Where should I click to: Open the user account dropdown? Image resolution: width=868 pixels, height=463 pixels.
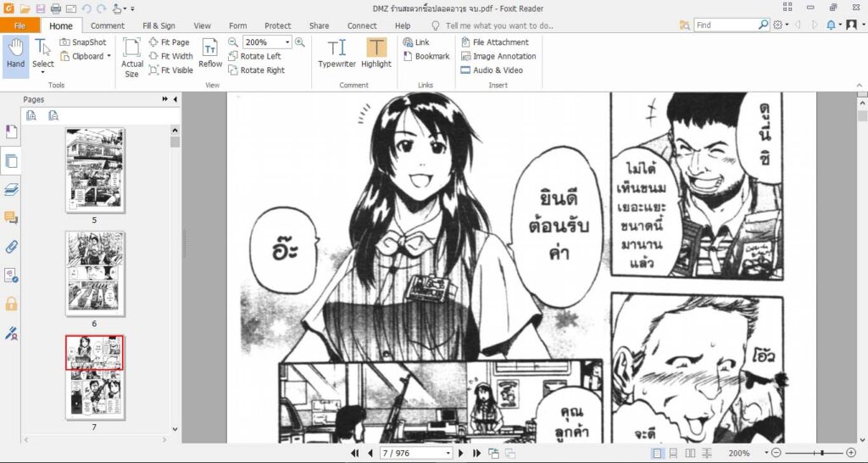(x=854, y=25)
